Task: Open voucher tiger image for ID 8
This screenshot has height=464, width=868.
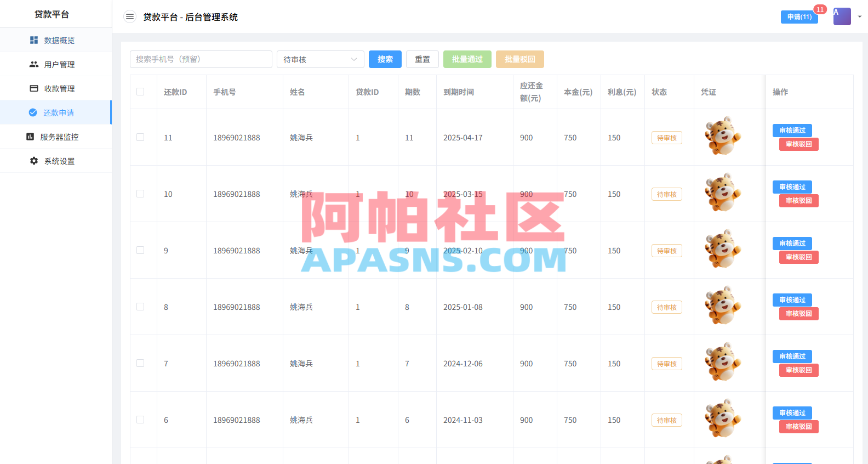Action: (723, 305)
